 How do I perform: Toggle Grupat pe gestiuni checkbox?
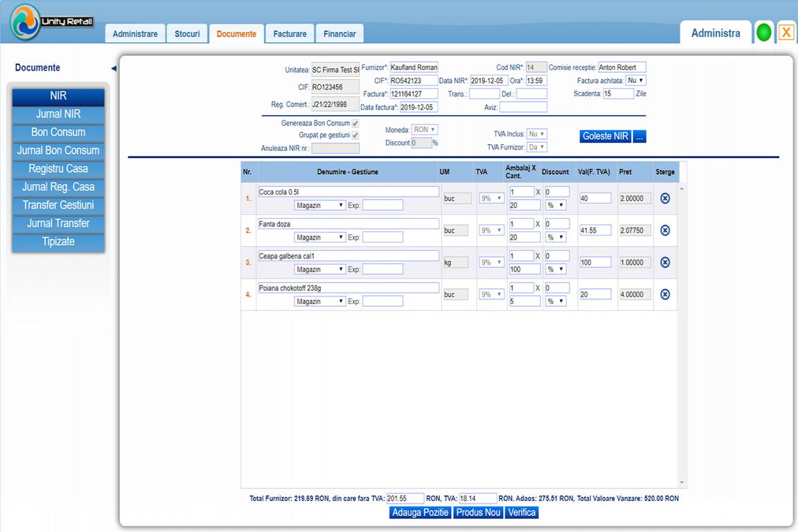pyautogui.click(x=355, y=135)
